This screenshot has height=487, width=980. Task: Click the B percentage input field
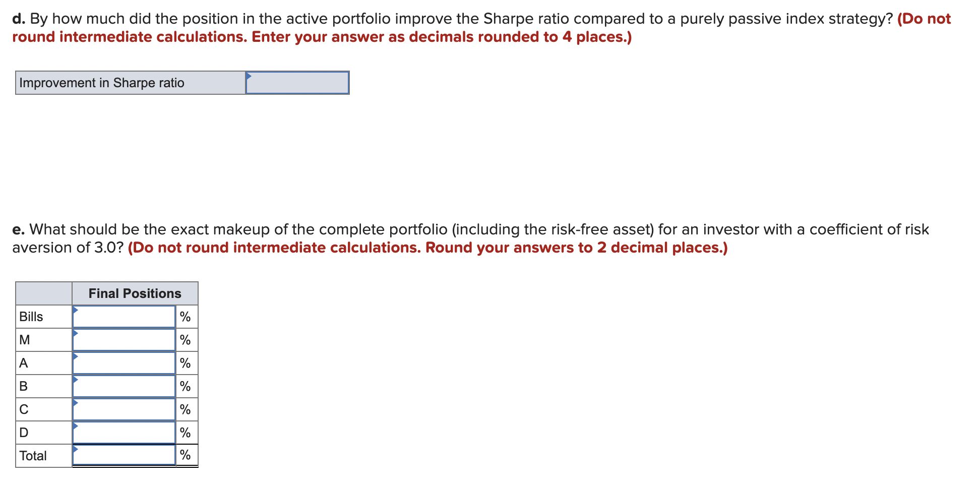tap(124, 386)
